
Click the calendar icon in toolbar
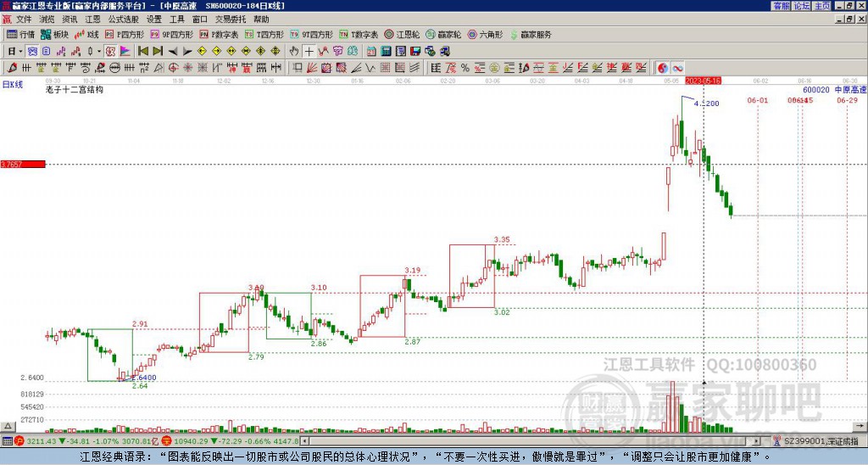tap(371, 51)
